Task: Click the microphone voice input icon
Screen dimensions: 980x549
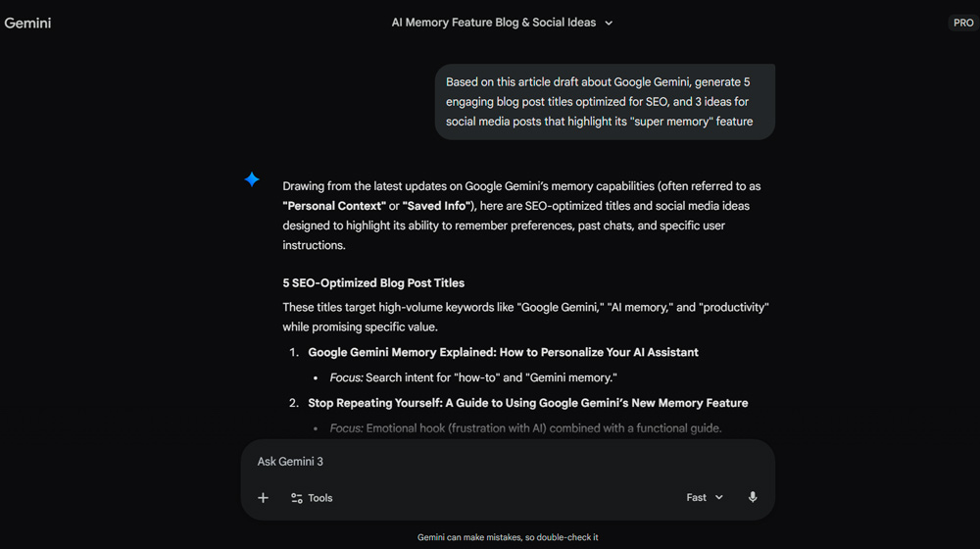Action: (x=753, y=497)
